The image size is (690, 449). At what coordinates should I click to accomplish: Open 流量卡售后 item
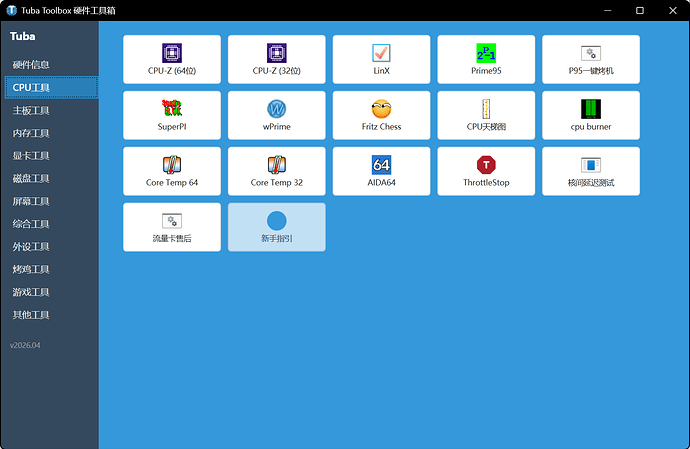coord(172,227)
